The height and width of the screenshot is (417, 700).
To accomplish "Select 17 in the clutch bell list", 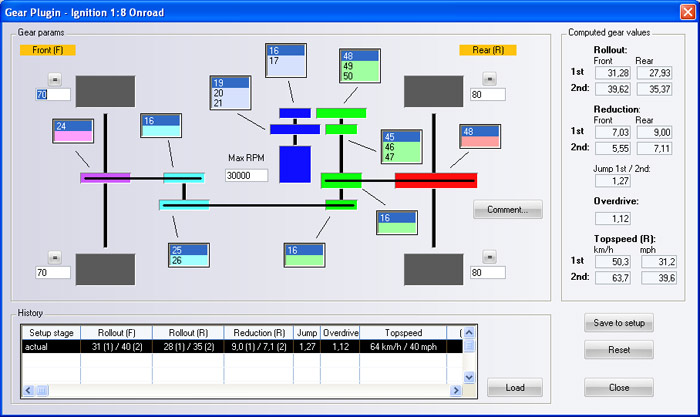I will click(286, 61).
